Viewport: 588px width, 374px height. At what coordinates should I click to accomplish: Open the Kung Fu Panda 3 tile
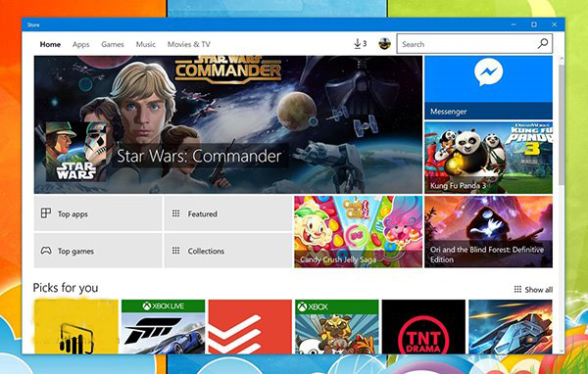[488, 158]
